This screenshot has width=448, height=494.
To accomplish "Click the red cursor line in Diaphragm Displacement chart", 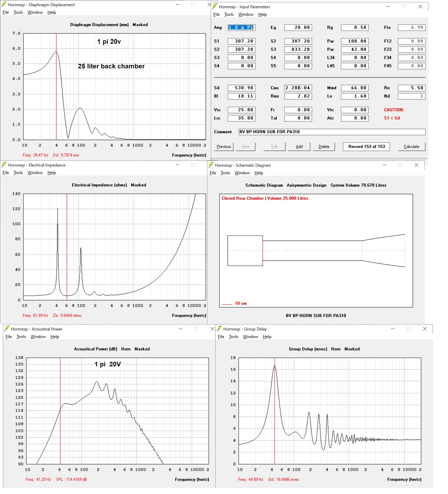I will [x=56, y=86].
